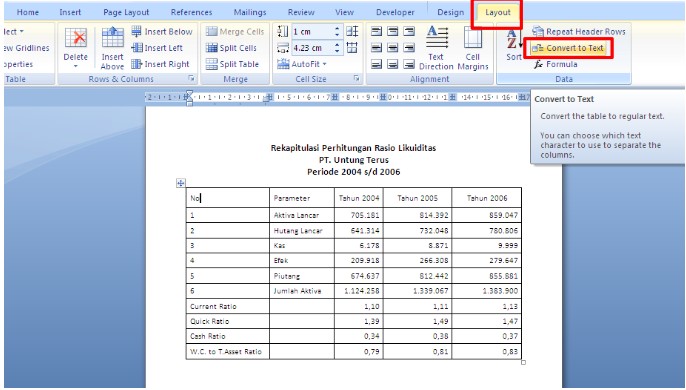This screenshot has width=686, height=390.
Task: Click the title 'PT. Untung Terus'
Action: click(354, 160)
